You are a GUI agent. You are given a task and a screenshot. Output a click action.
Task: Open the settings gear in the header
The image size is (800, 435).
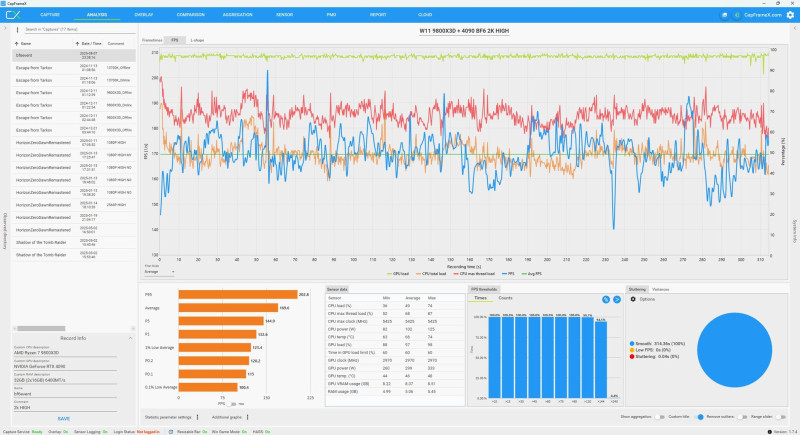click(790, 15)
